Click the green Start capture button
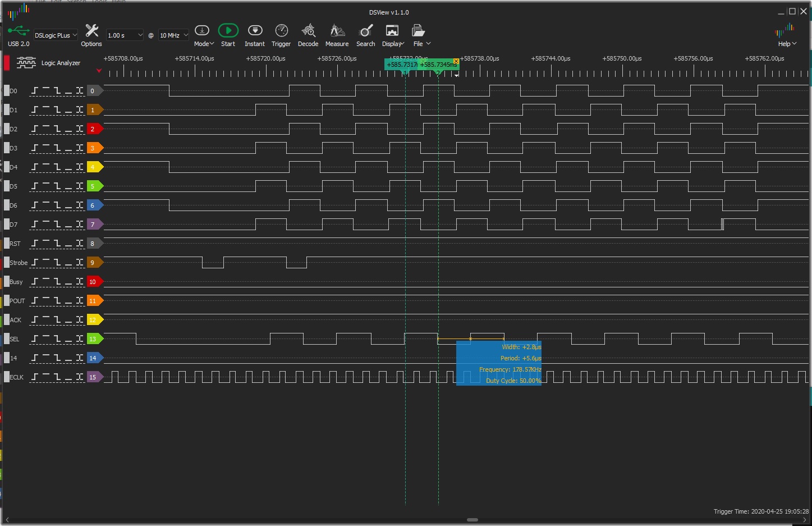Screen dimensions: 812x526 click(x=228, y=35)
